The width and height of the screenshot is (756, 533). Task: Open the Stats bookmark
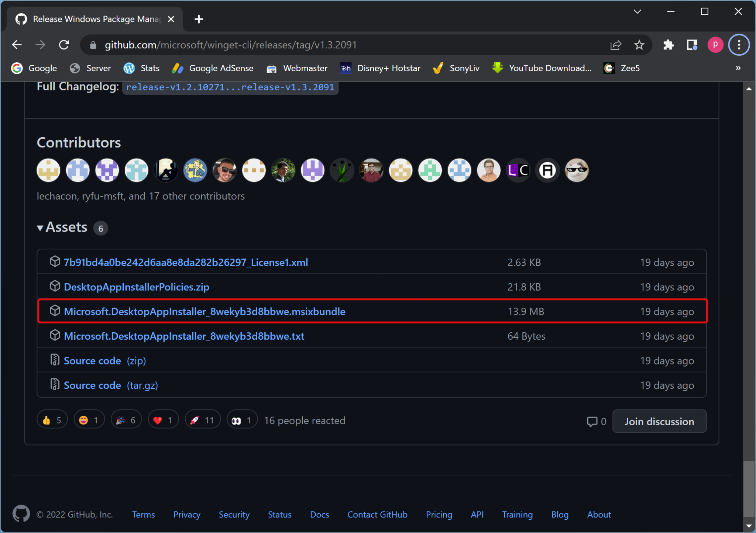point(142,68)
